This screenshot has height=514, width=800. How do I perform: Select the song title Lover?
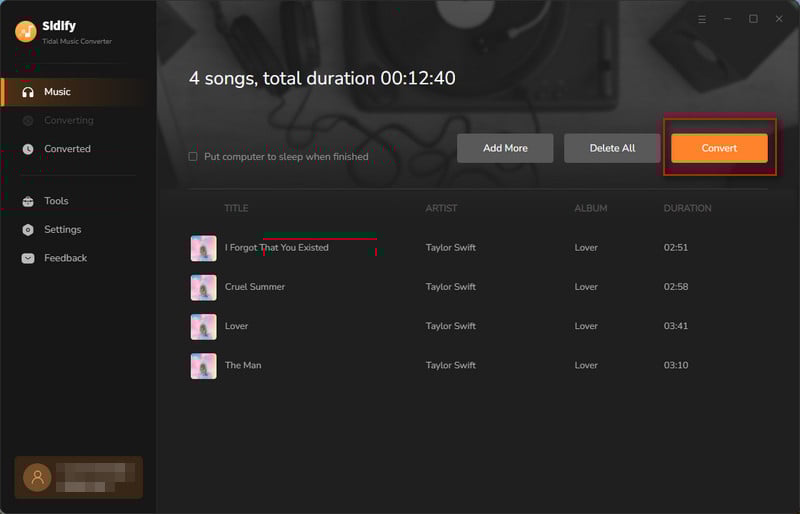(236, 326)
